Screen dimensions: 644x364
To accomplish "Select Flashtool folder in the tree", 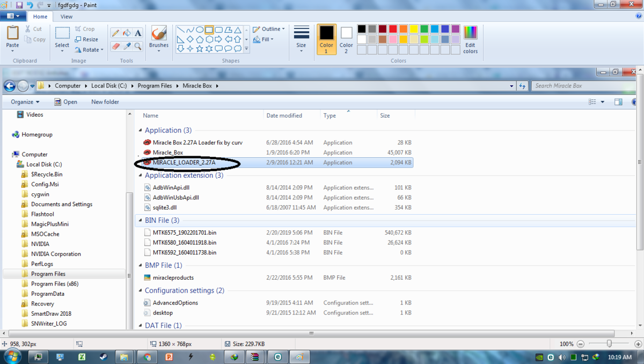I will point(42,214).
